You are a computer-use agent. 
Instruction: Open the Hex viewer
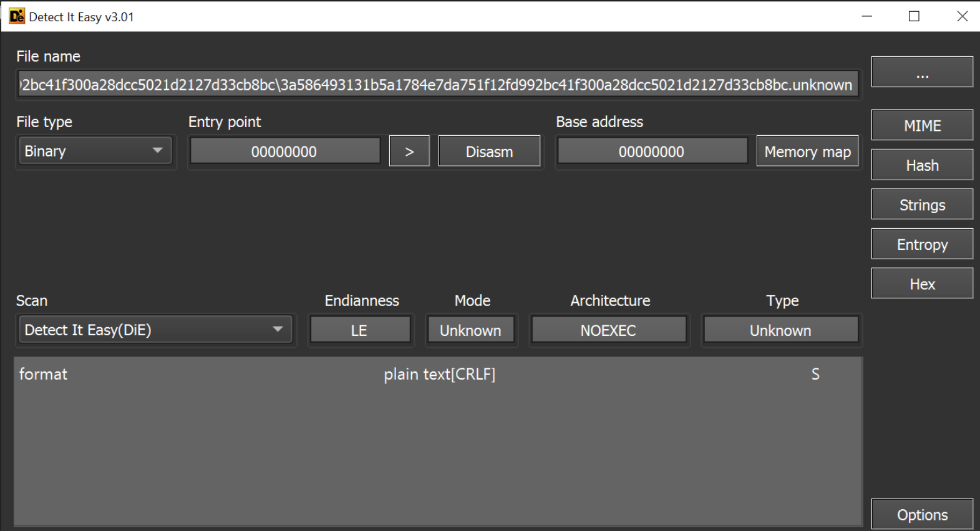tap(922, 284)
